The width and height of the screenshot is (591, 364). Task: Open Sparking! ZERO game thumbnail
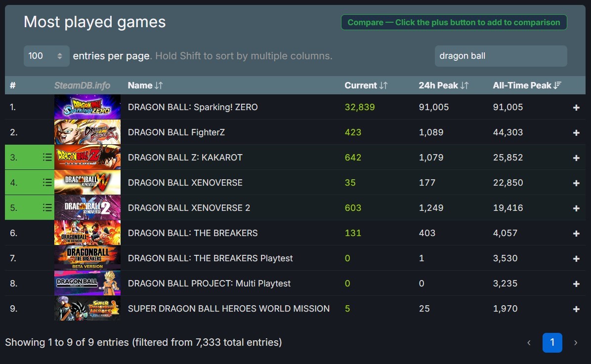pos(87,107)
